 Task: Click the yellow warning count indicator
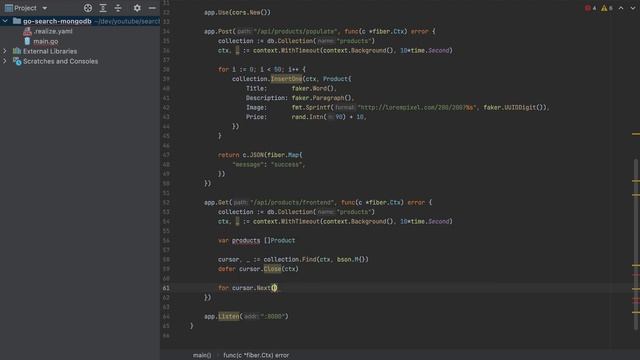click(x=607, y=8)
